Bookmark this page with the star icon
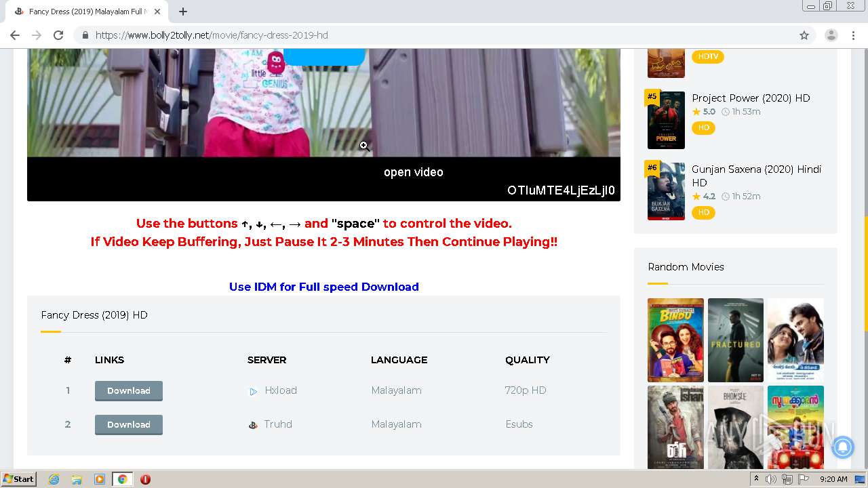Screen dimensions: 868x488 pos(804,35)
